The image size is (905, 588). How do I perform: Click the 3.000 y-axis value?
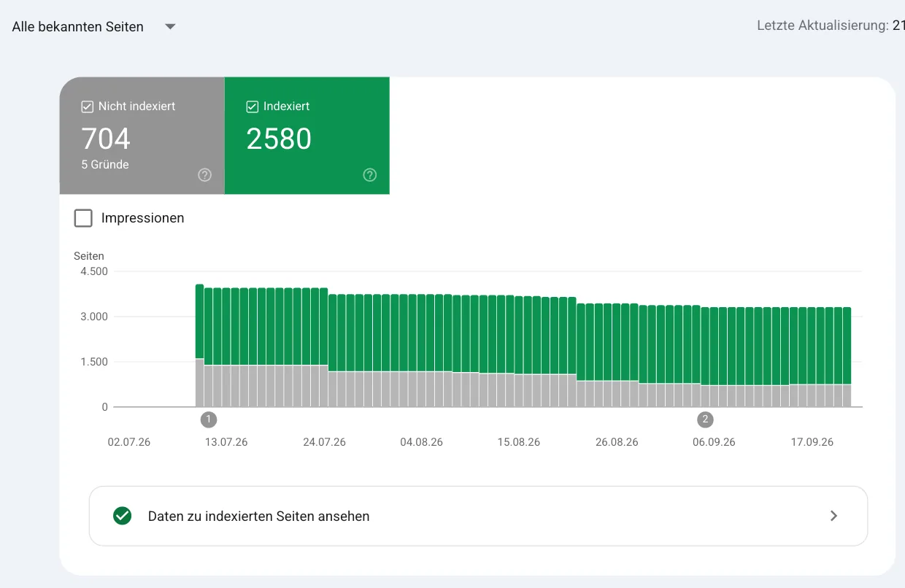coord(93,317)
